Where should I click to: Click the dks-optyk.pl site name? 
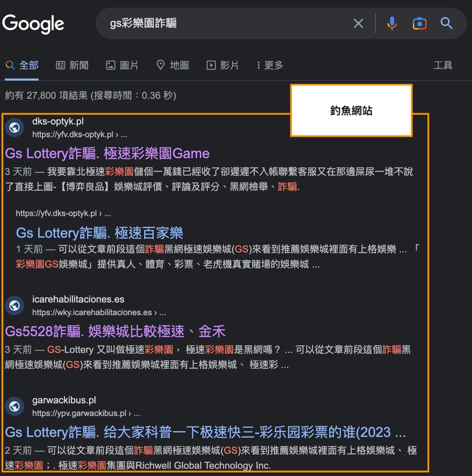click(58, 121)
